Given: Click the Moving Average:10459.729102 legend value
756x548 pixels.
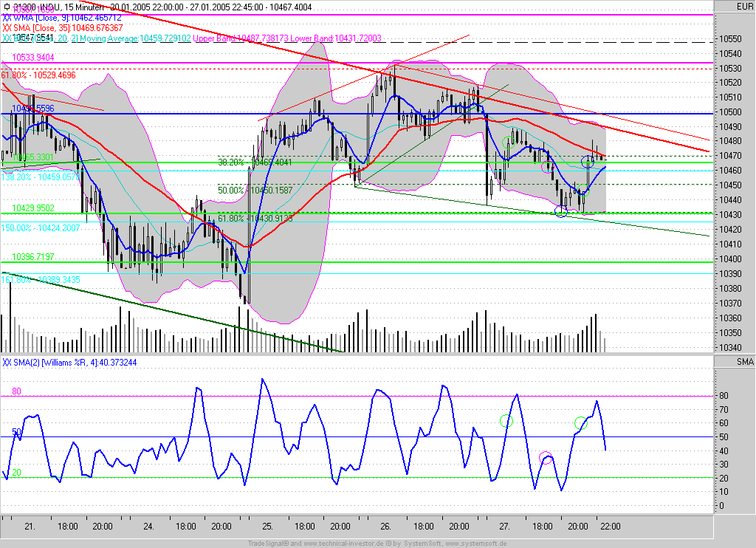Looking at the screenshot, I should click(136, 38).
